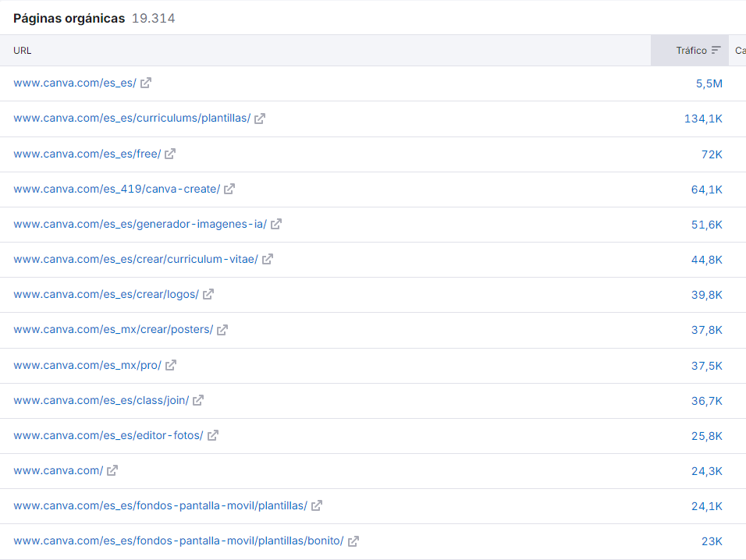The width and height of the screenshot is (746, 560).
Task: Open link www.canva.com/es_mx/crear/posters/
Action: [113, 329]
